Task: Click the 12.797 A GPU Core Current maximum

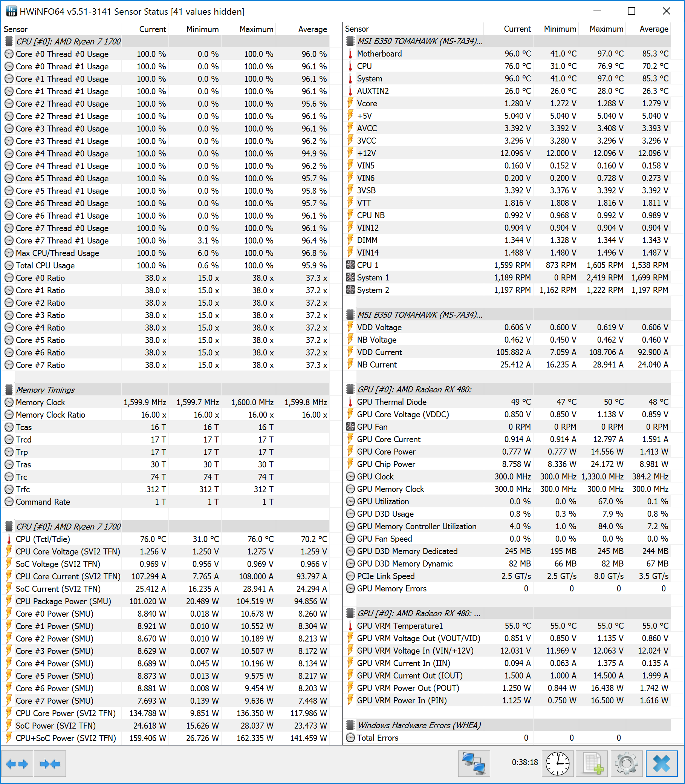Action: click(607, 439)
